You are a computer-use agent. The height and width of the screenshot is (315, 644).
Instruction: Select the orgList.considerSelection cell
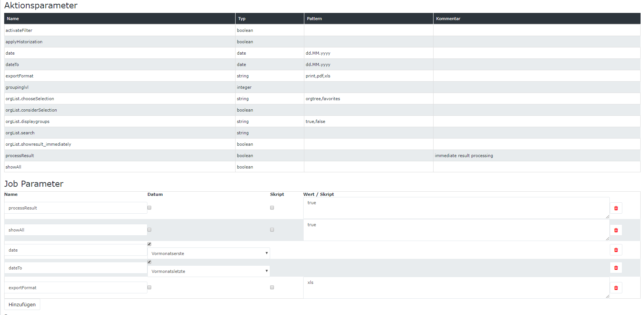pos(120,110)
